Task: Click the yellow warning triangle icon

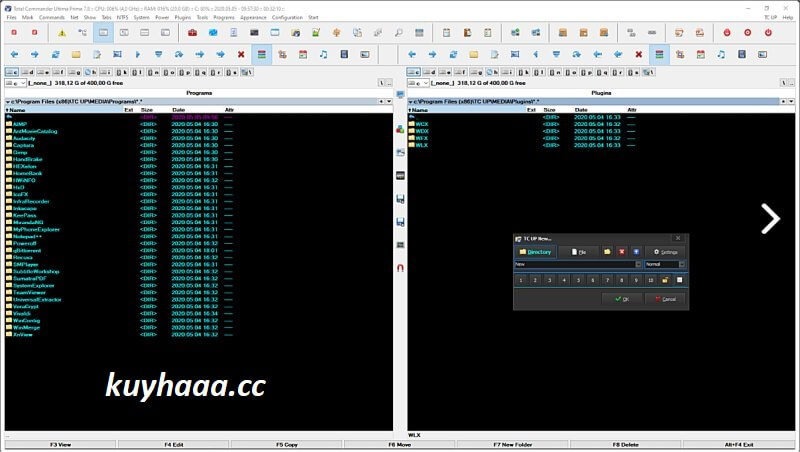Action: [62, 33]
